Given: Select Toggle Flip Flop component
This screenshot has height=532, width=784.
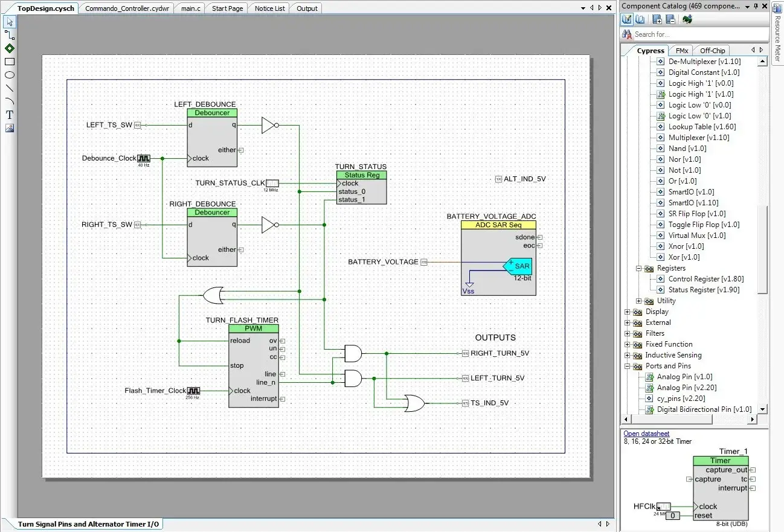Looking at the screenshot, I should click(x=704, y=225).
